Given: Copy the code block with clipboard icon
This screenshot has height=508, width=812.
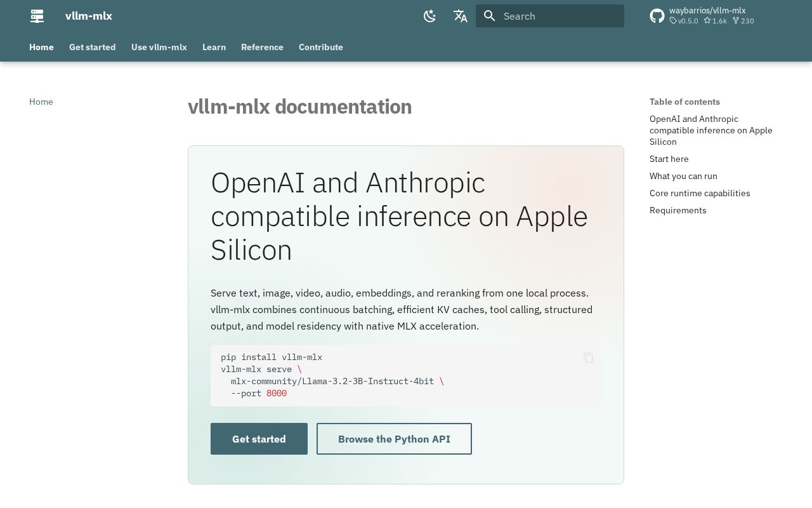Looking at the screenshot, I should pos(589,358).
